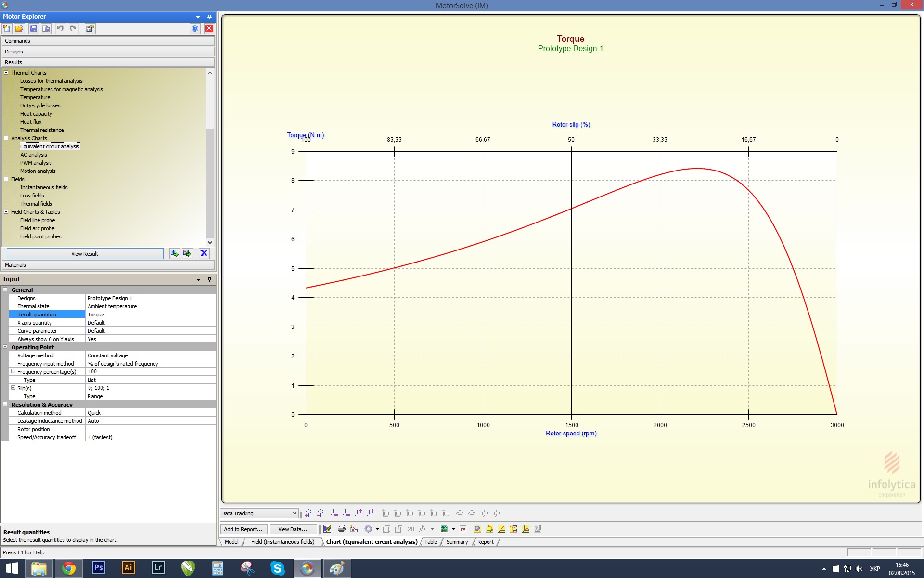Select AC analysis in Analysis Charts
924x578 pixels.
click(34, 155)
